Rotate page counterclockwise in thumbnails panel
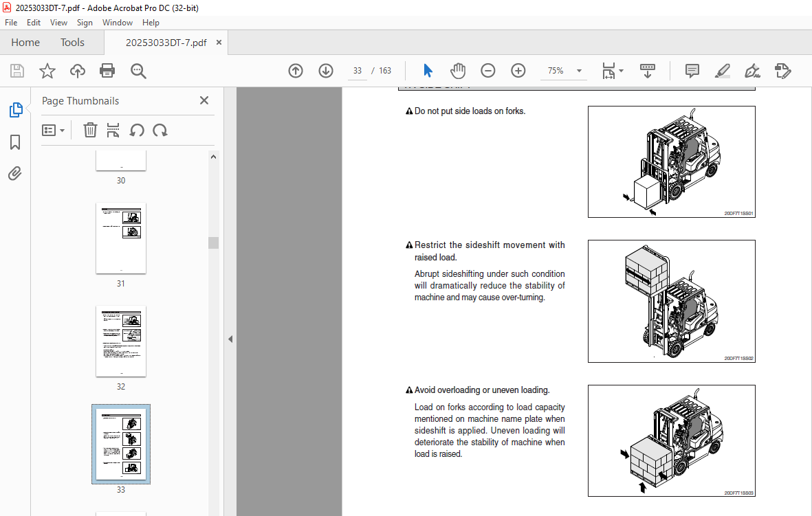 tap(137, 131)
